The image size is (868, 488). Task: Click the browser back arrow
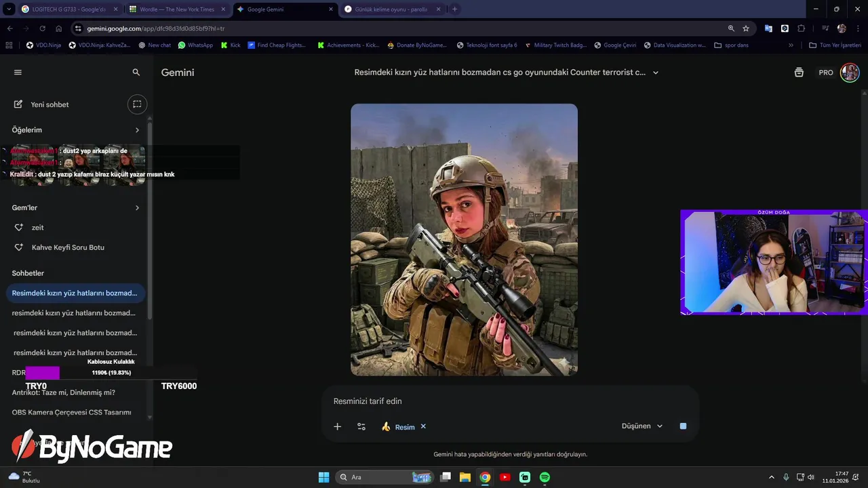click(x=9, y=28)
